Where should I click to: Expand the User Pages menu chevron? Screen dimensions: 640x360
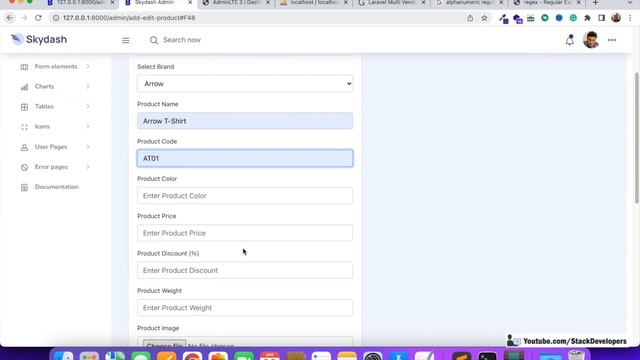coord(88,147)
